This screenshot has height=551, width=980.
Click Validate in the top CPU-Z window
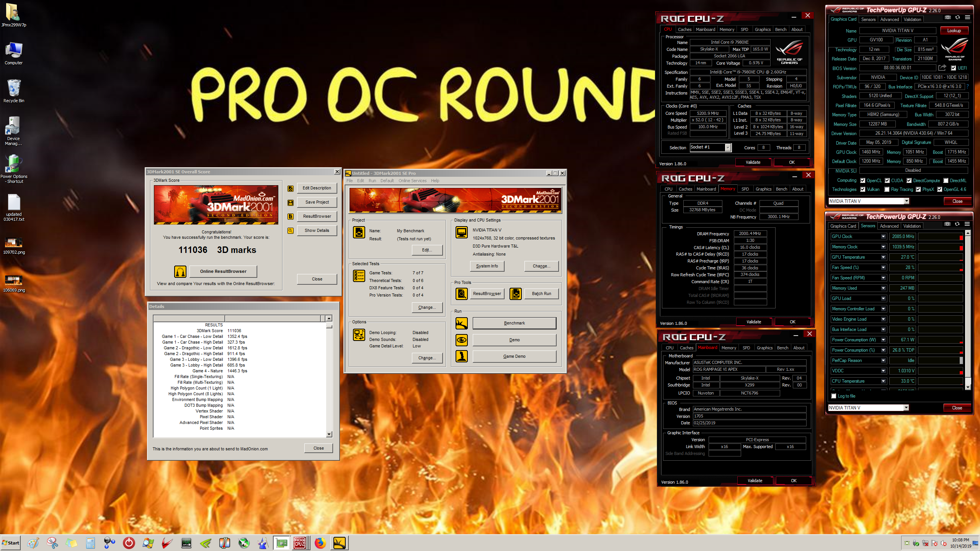click(753, 162)
